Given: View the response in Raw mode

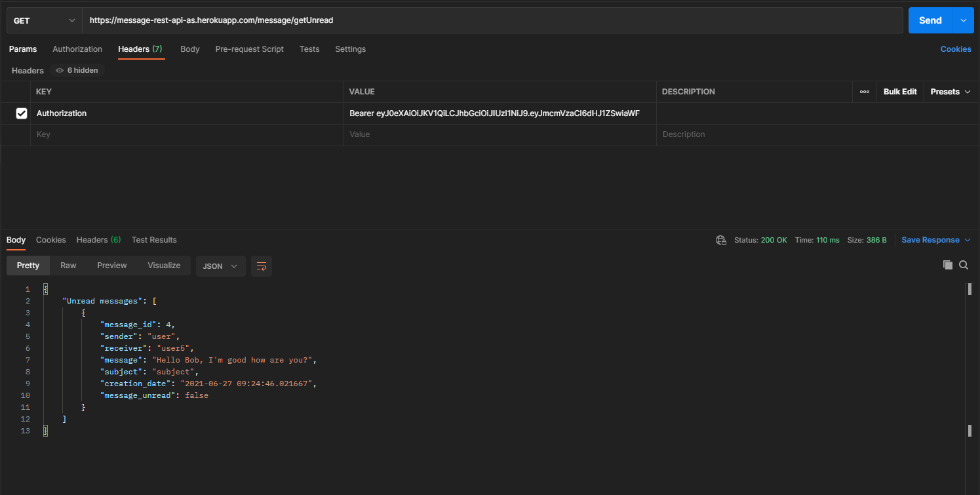Looking at the screenshot, I should pos(68,265).
